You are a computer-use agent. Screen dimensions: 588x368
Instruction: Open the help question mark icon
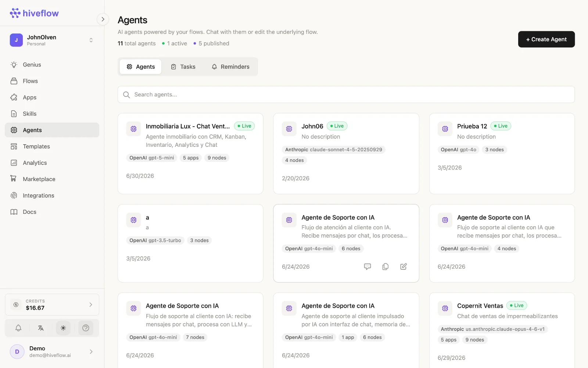point(86,328)
